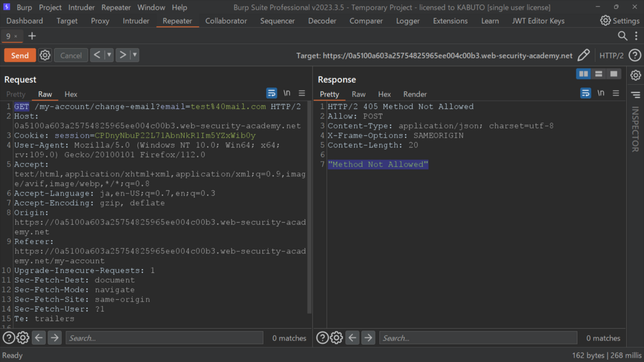Open Burp Settings

(x=620, y=20)
